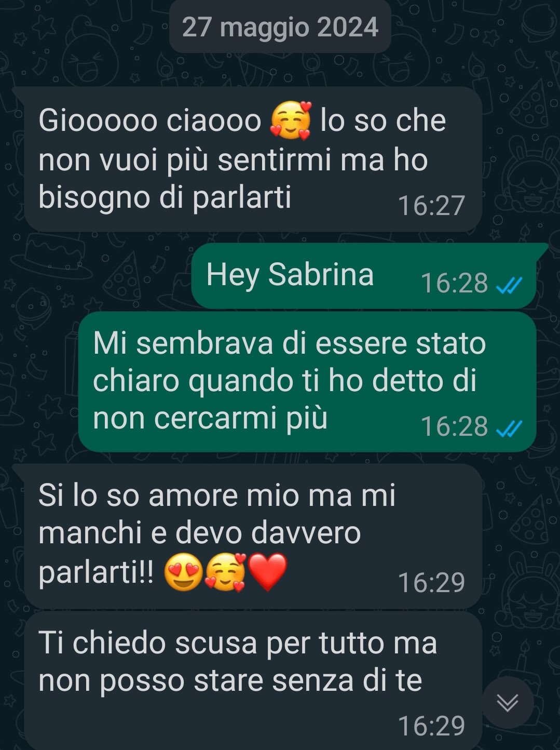
Task: Tap the heart-eyes emoji in 'parlarti!!' message
Action: tap(183, 573)
